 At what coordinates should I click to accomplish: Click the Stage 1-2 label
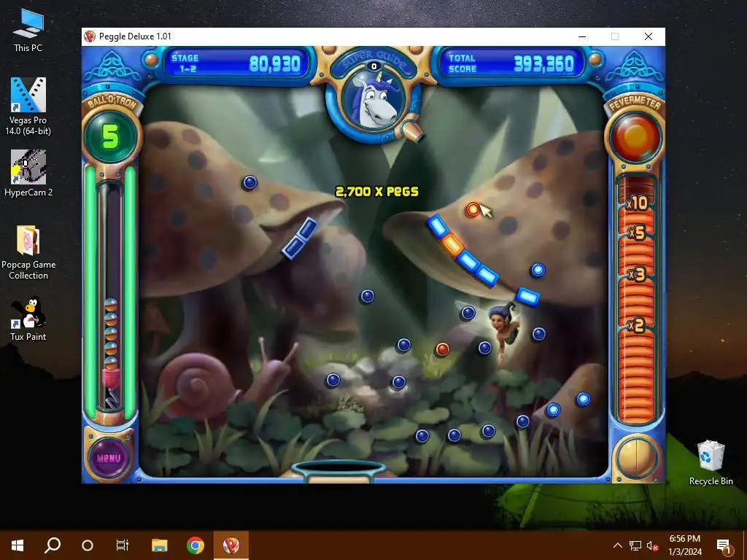[185, 63]
